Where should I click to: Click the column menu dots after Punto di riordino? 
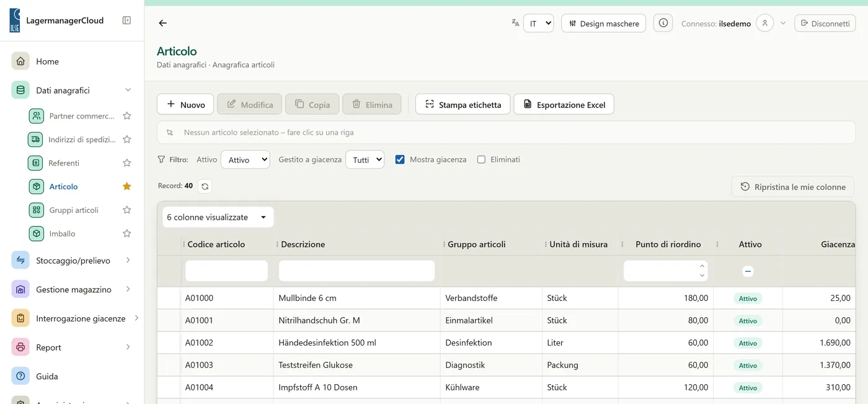tap(717, 245)
